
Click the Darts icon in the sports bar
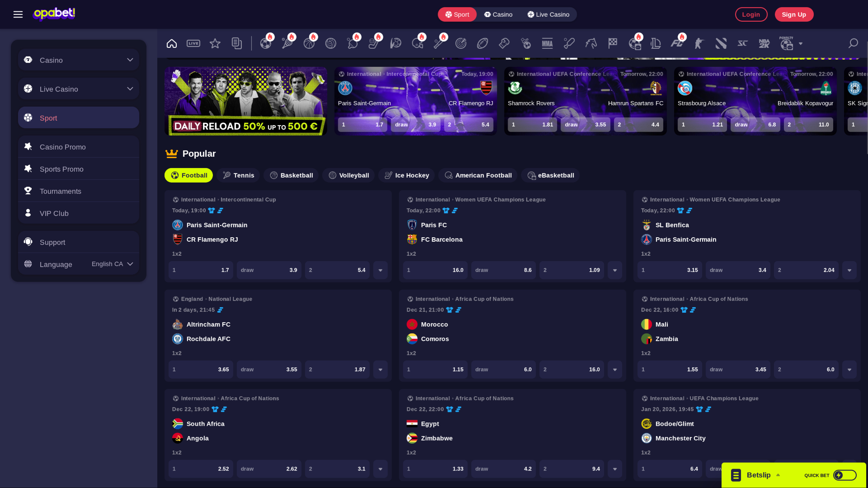(x=461, y=43)
